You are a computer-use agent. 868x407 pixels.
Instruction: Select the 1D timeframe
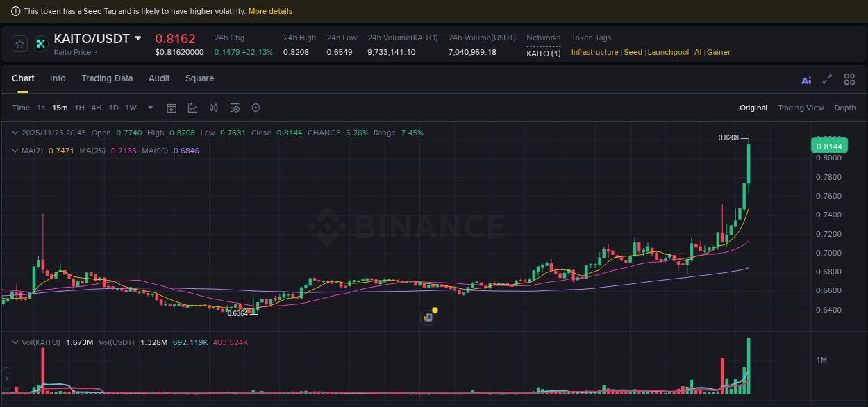click(113, 108)
